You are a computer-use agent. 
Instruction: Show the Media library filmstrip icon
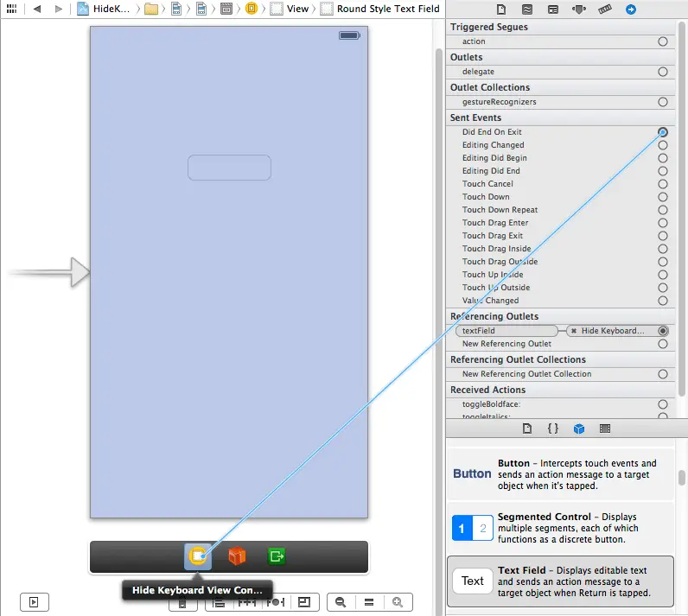point(605,429)
